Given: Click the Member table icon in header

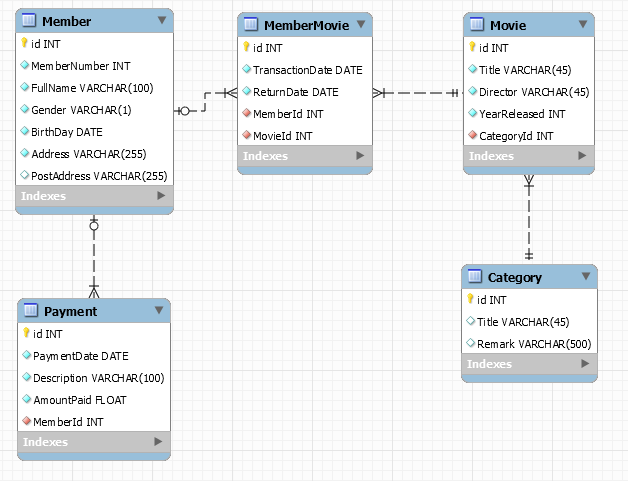Looking at the screenshot, I should (x=29, y=21).
